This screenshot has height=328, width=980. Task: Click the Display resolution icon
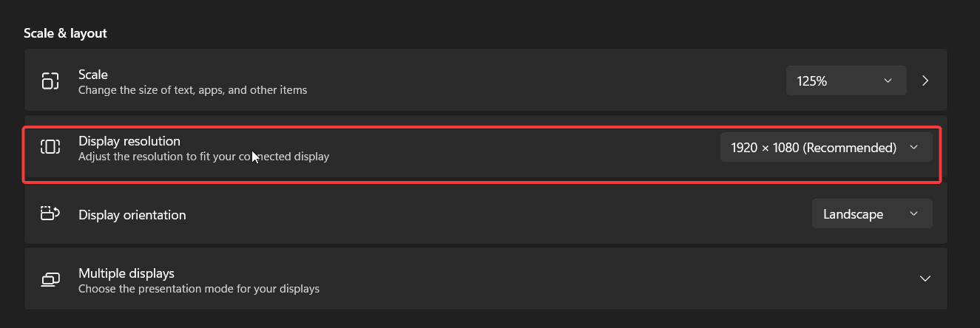click(50, 147)
